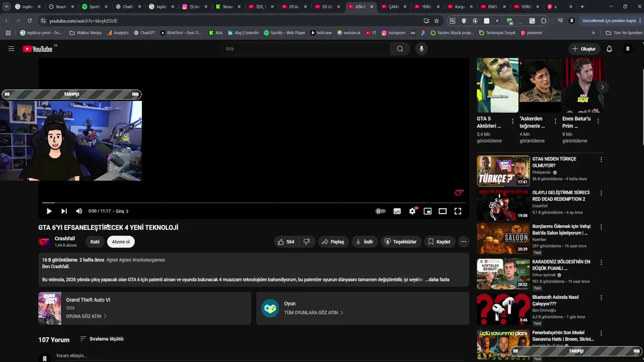This screenshot has height=362, width=644.
Task: Open options for GTA6 NEDEN TÜRKÇE OLMUYOR video
Action: coord(601,159)
